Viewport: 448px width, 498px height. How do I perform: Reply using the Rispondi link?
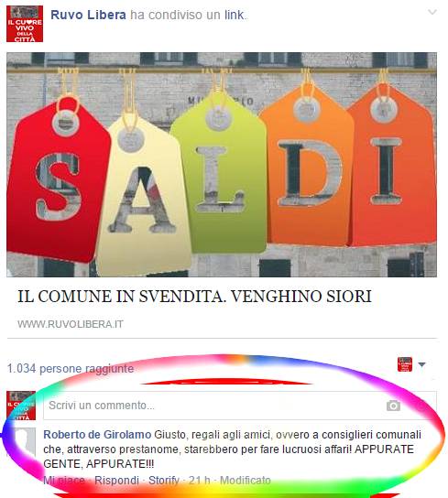116,481
